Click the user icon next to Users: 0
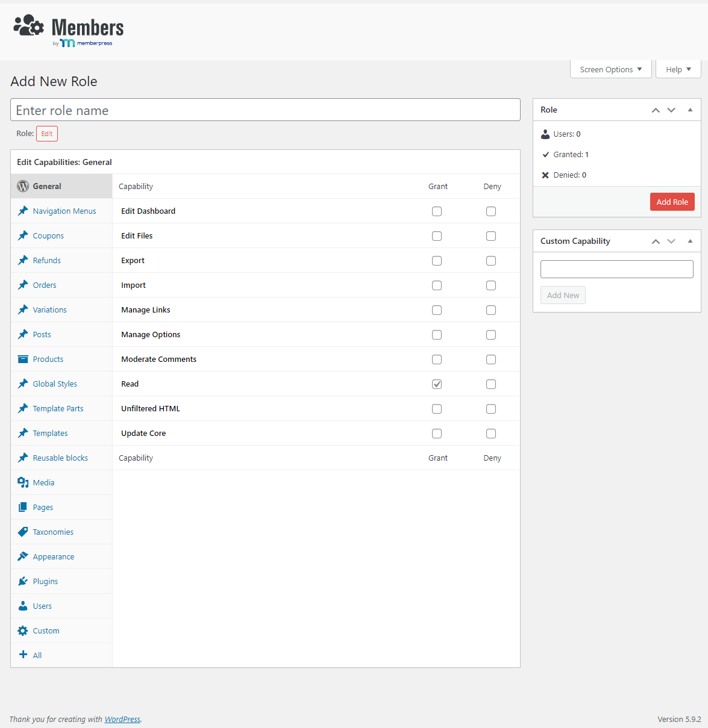Image resolution: width=708 pixels, height=728 pixels. click(545, 134)
